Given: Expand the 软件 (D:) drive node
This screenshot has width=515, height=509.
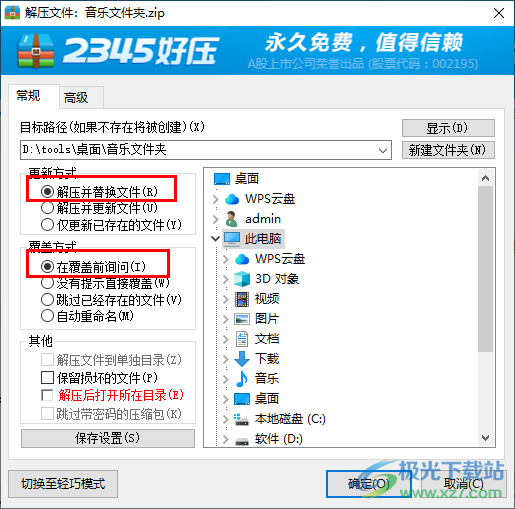Looking at the screenshot, I should [x=226, y=439].
